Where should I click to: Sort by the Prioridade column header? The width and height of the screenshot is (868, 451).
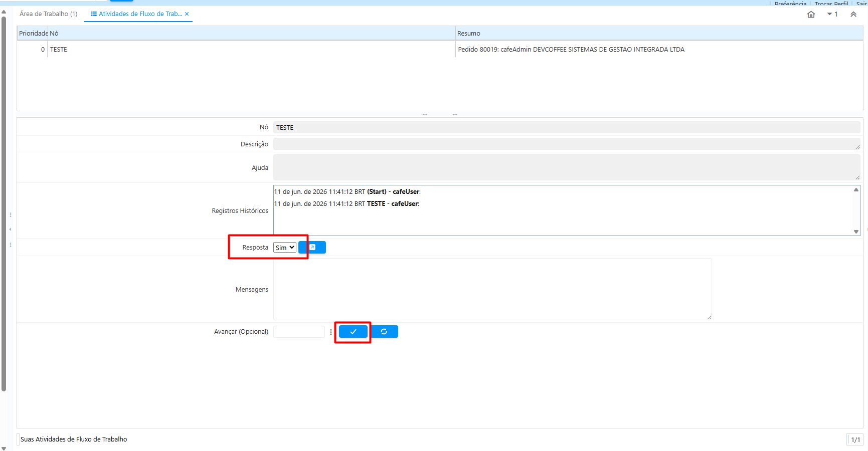[x=33, y=34]
